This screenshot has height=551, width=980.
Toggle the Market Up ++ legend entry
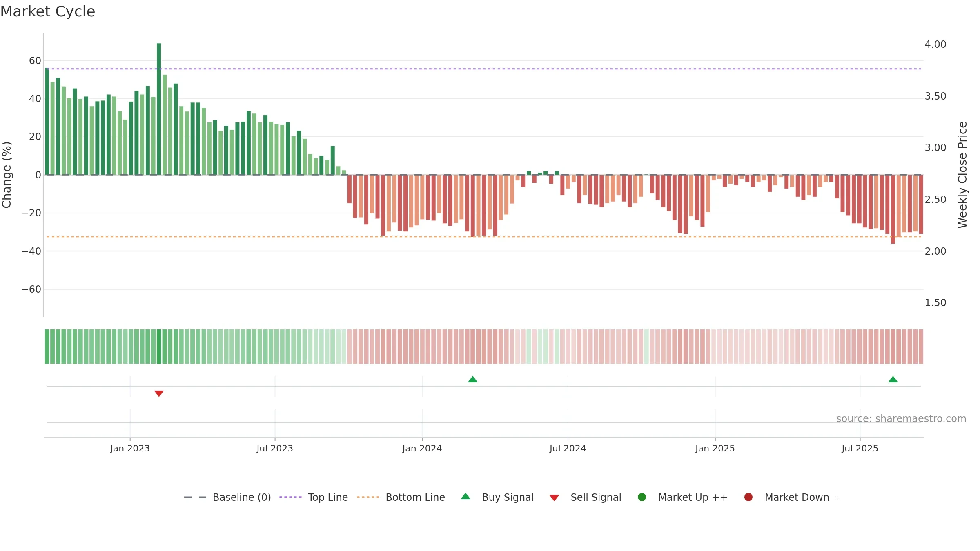[x=682, y=497]
